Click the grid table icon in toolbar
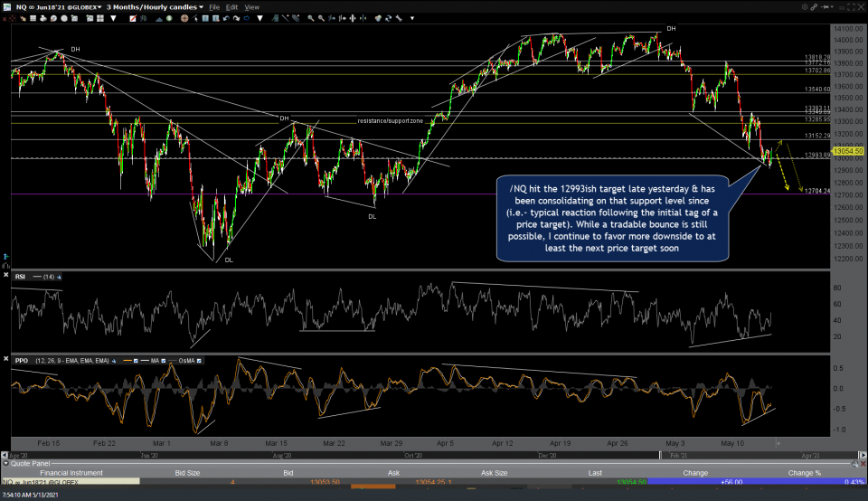 pyautogui.click(x=33, y=18)
